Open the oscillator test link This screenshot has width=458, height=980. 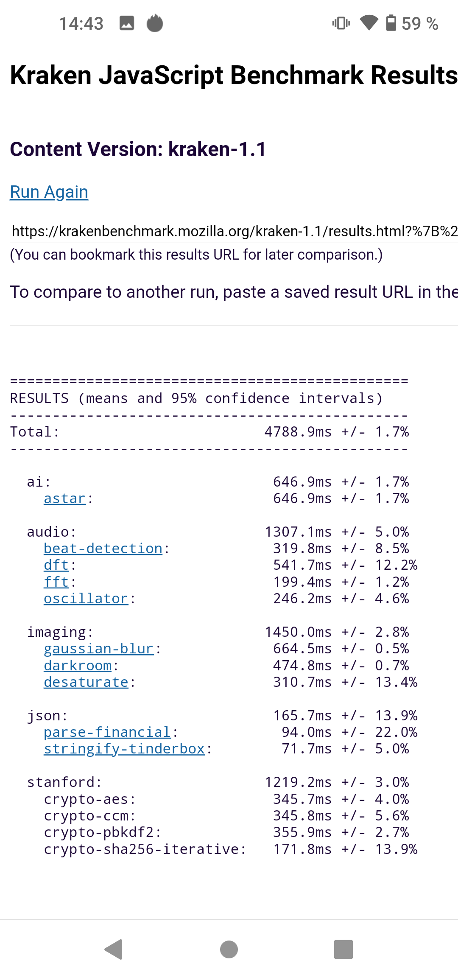click(86, 599)
